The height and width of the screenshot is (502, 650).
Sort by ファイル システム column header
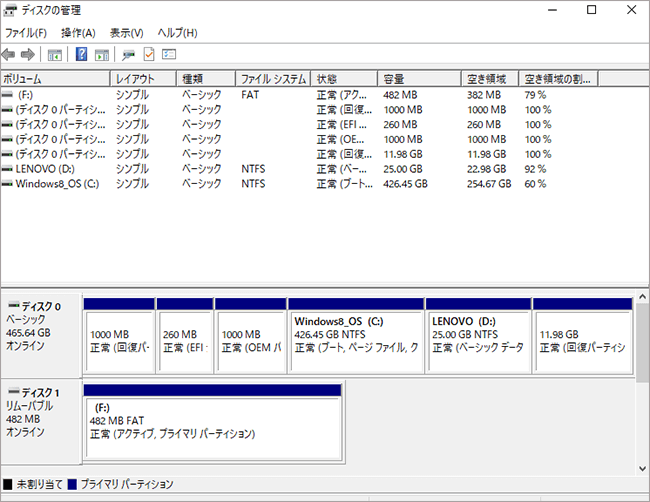pyautogui.click(x=273, y=79)
